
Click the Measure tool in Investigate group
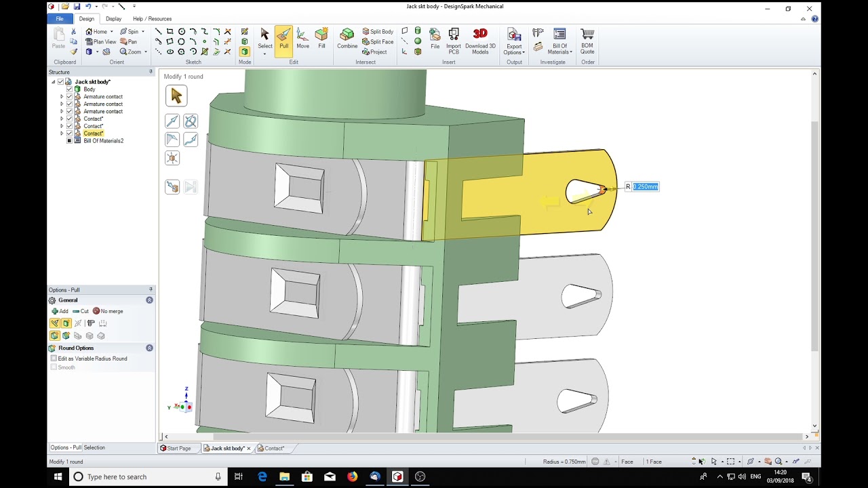coord(538,33)
